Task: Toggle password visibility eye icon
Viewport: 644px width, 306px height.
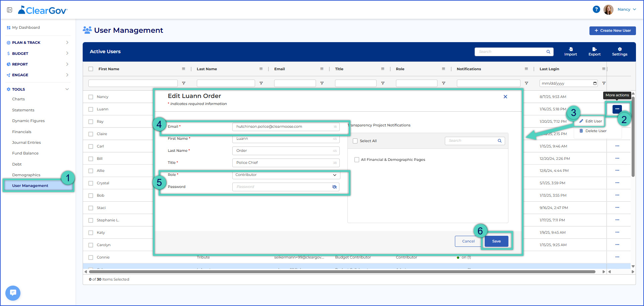Action: (334, 187)
